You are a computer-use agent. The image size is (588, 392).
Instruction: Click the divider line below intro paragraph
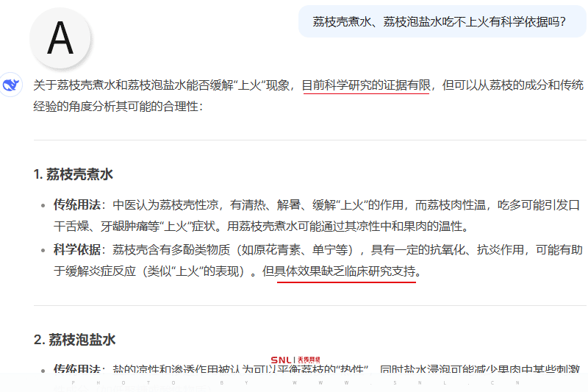(x=309, y=140)
